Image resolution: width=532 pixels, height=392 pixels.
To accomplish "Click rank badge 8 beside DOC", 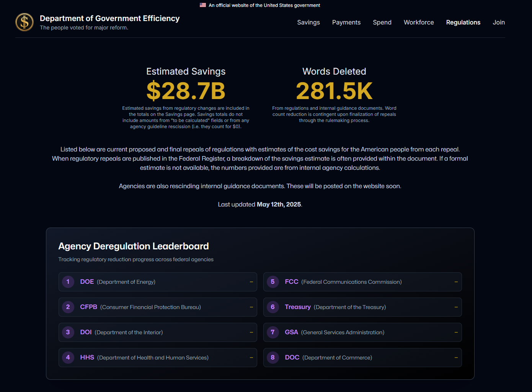I will click(x=273, y=358).
